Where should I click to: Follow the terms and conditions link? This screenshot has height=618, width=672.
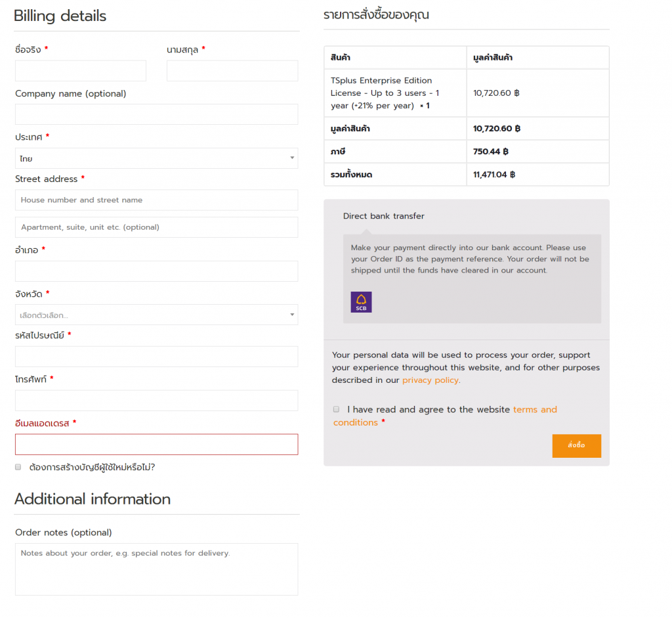(x=534, y=410)
